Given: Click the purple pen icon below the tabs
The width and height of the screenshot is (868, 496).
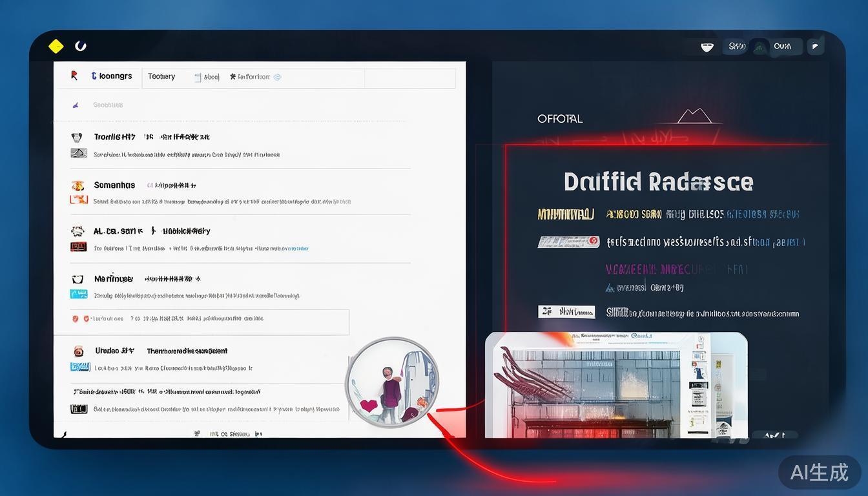Looking at the screenshot, I should (x=75, y=105).
